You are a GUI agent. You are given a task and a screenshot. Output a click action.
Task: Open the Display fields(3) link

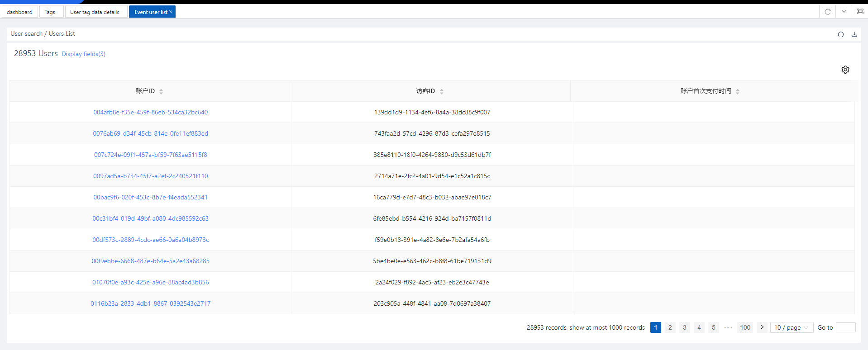(x=83, y=54)
